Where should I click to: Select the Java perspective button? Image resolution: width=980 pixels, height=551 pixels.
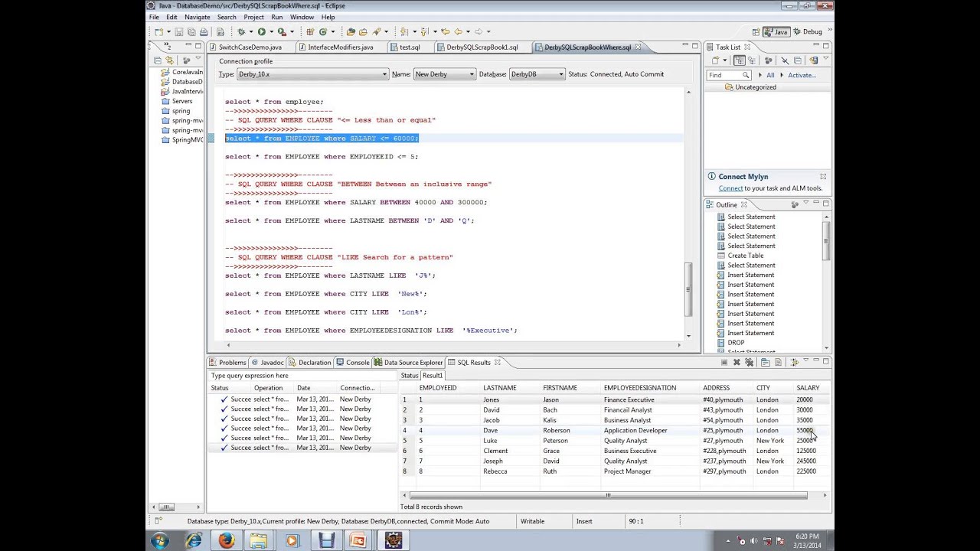776,31
